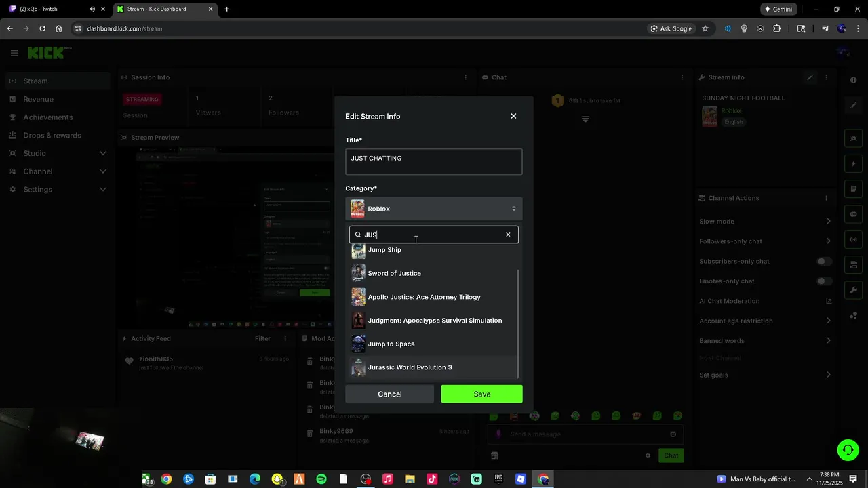Click the info icon in right rail
Image resolution: width=868 pixels, height=488 pixels.
coord(854,80)
